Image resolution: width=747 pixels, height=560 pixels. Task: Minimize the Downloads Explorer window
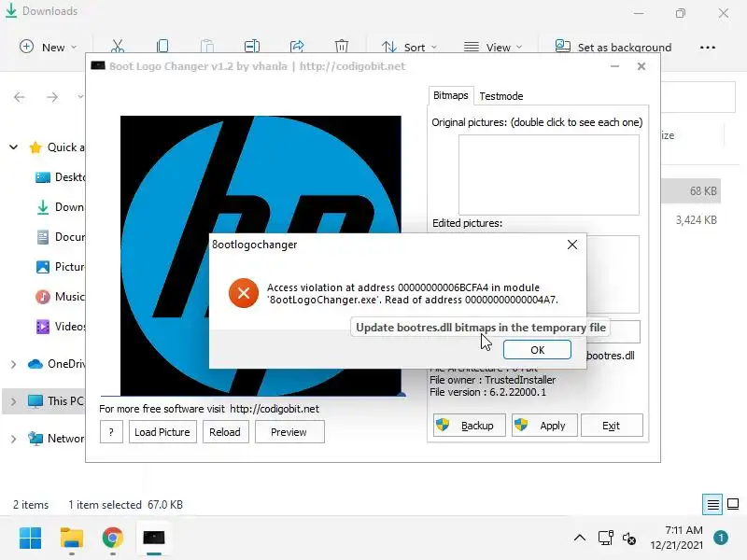point(639,13)
